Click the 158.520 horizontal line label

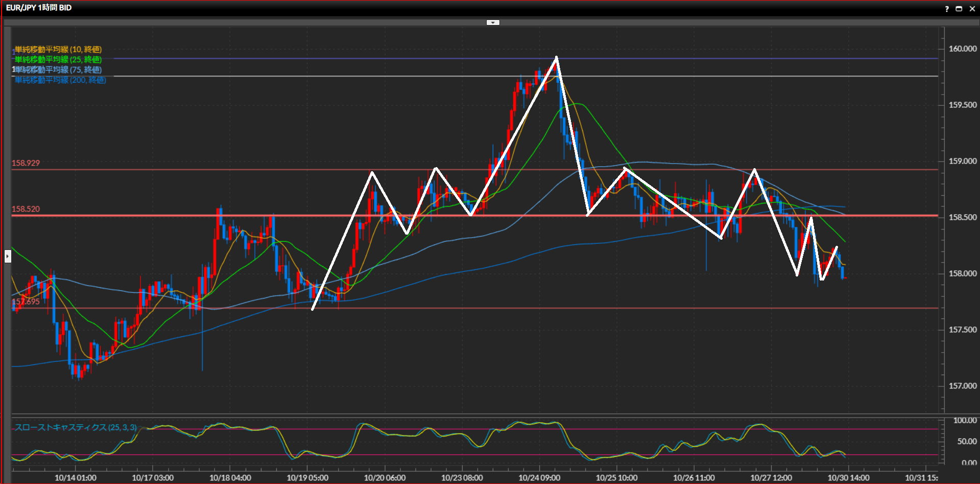pos(26,209)
